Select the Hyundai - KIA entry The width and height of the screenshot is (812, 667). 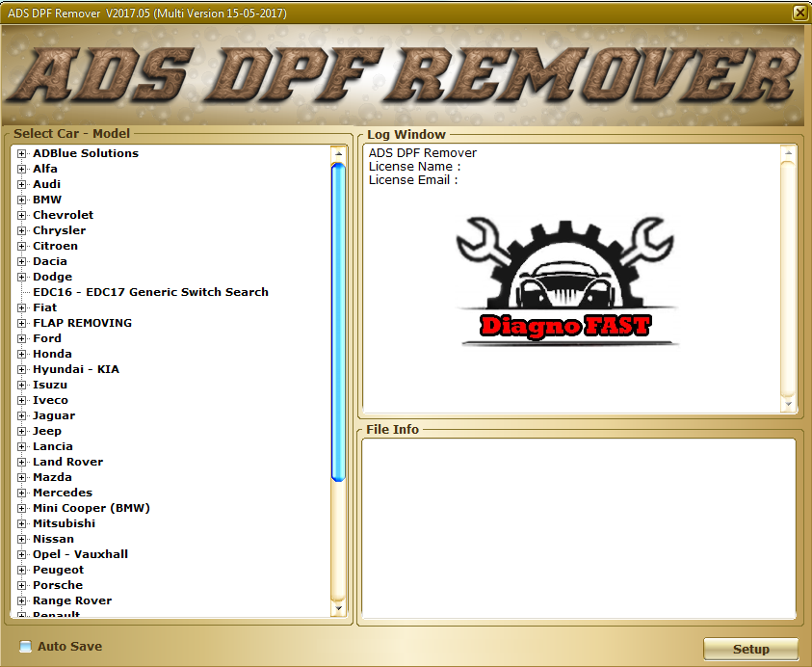pyautogui.click(x=76, y=369)
